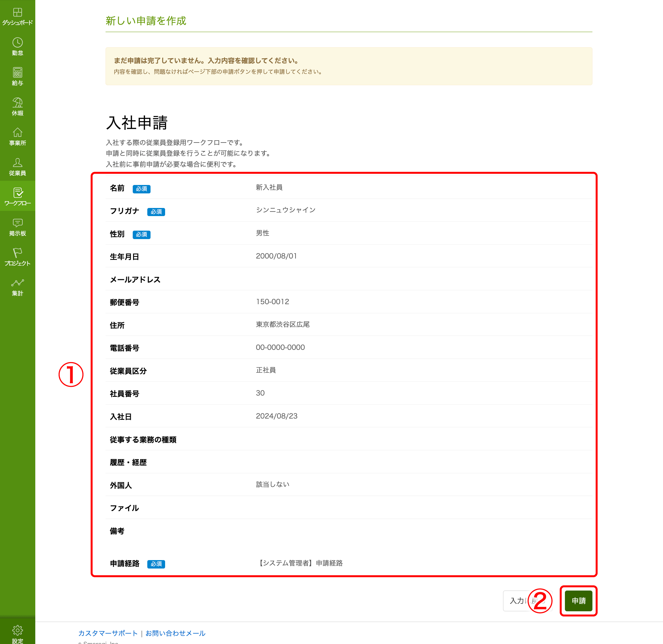Click the 備考 label

pyautogui.click(x=117, y=531)
